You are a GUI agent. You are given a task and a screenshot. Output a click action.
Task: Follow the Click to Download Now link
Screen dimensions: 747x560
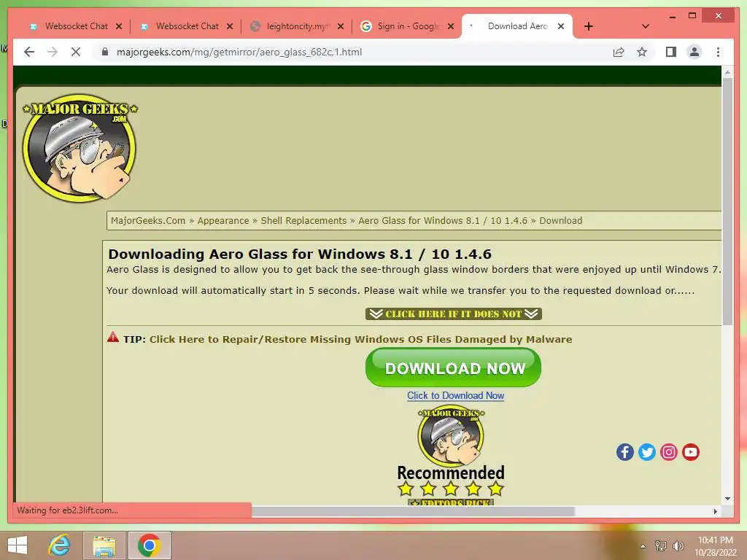(x=455, y=395)
